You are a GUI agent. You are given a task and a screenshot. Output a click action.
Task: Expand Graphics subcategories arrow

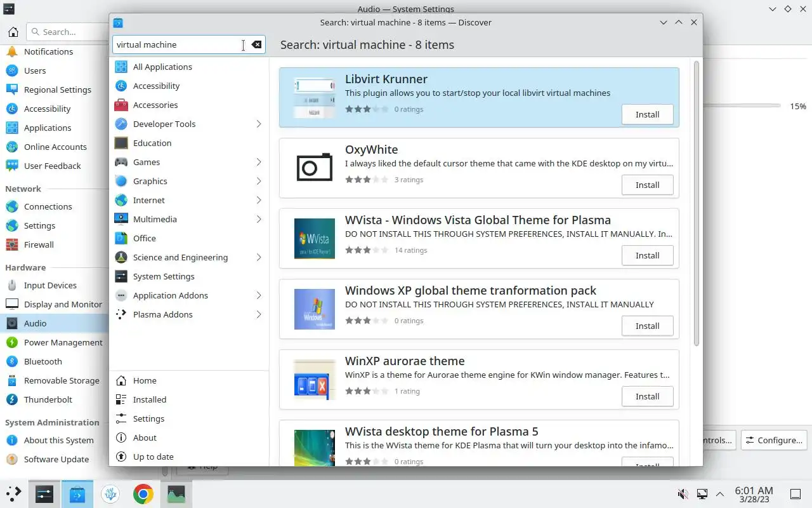click(x=258, y=181)
